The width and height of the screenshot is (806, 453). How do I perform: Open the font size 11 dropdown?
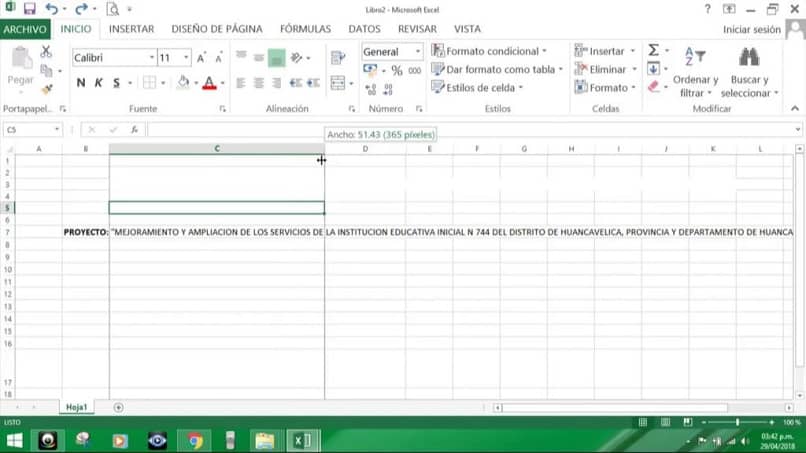186,58
